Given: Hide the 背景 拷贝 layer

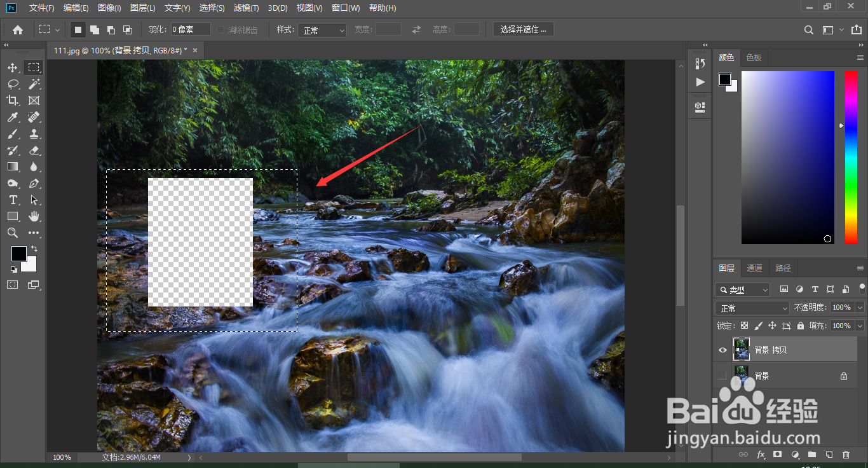Looking at the screenshot, I should (x=722, y=350).
